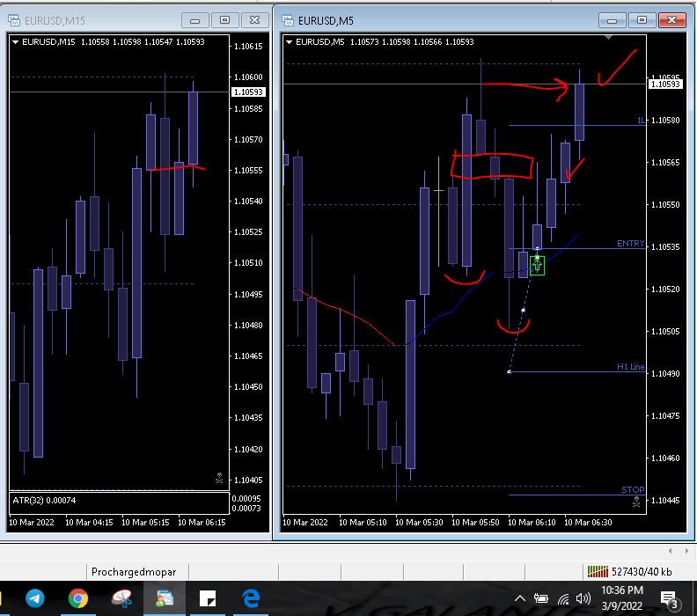Click the 527430/40 kb status text
The image size is (697, 616).
642,571
